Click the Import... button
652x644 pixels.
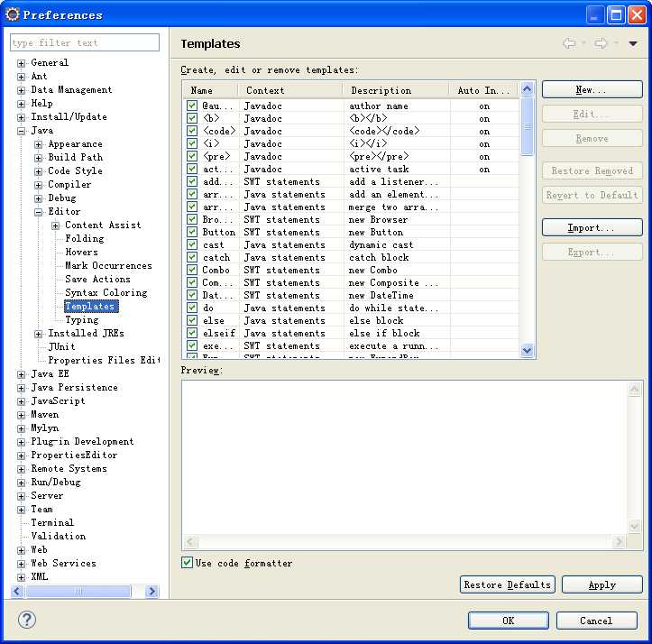(x=592, y=227)
